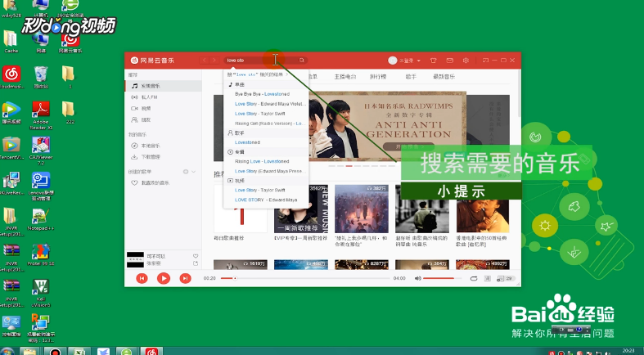Click the RADWIMPS Anti Anti Generation banner
Image resolution: width=644 pixels, height=355 pixels.
click(387, 126)
